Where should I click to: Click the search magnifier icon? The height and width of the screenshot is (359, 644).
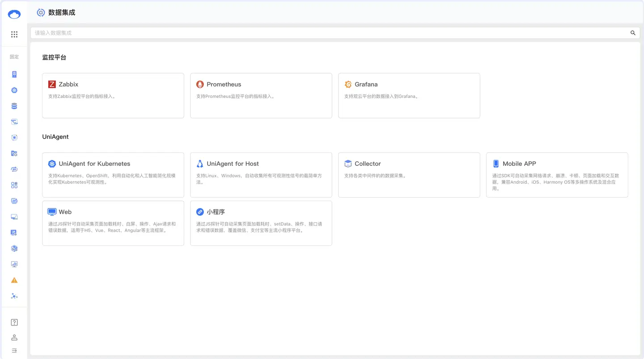[x=633, y=33]
